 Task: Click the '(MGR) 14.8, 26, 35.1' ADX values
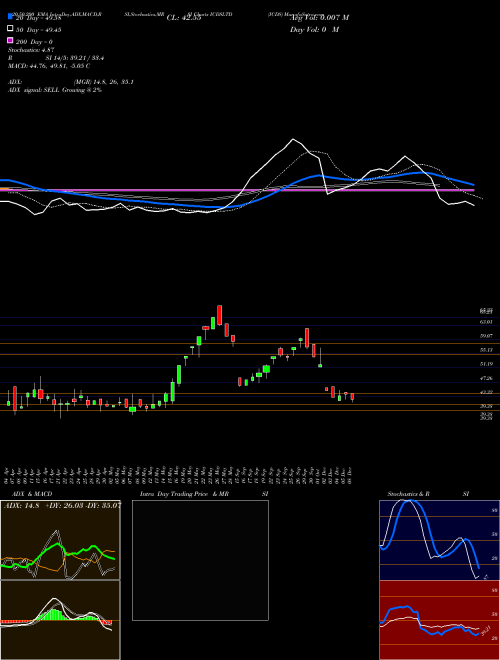[104, 82]
